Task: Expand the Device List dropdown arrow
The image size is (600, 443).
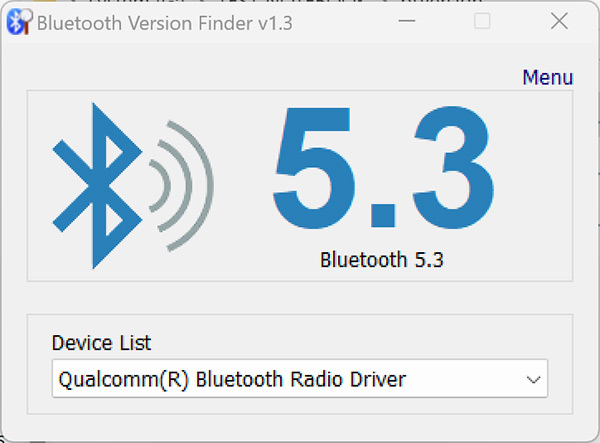Action: click(x=533, y=379)
